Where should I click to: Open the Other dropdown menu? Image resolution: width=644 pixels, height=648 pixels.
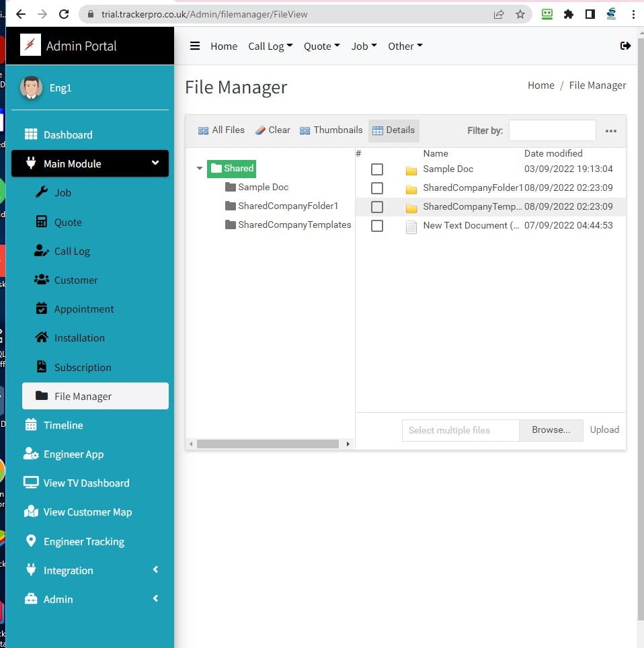tap(405, 46)
